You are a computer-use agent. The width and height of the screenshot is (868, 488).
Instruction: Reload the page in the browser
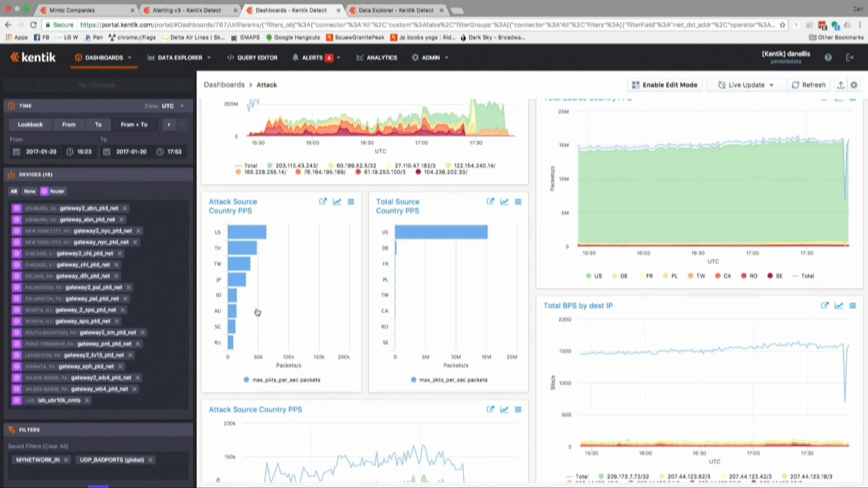click(33, 25)
